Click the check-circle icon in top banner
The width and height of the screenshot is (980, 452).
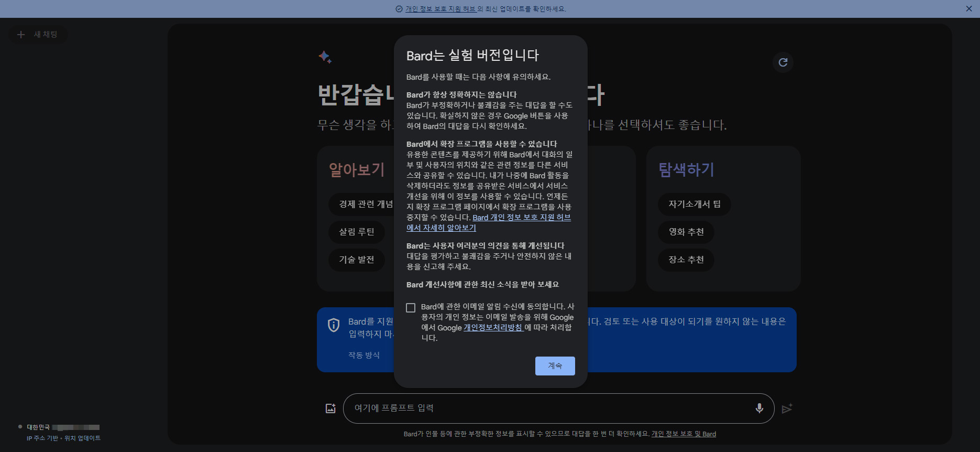399,9
